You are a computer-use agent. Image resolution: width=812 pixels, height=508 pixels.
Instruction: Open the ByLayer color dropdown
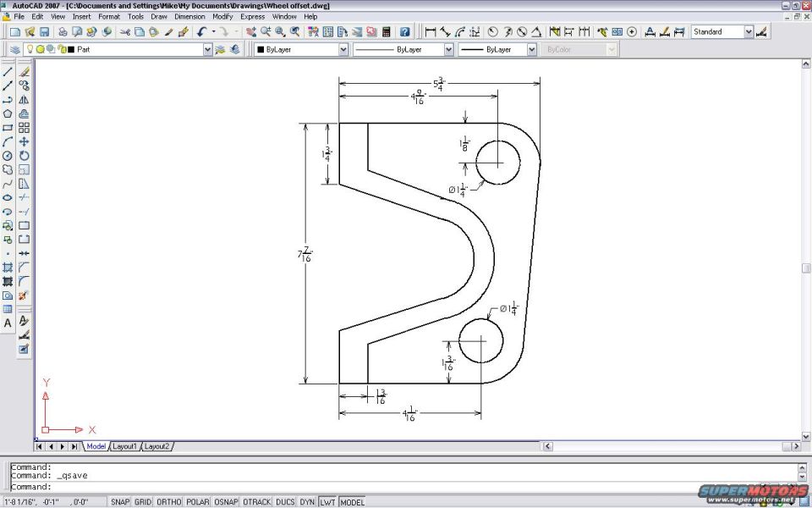[343, 49]
